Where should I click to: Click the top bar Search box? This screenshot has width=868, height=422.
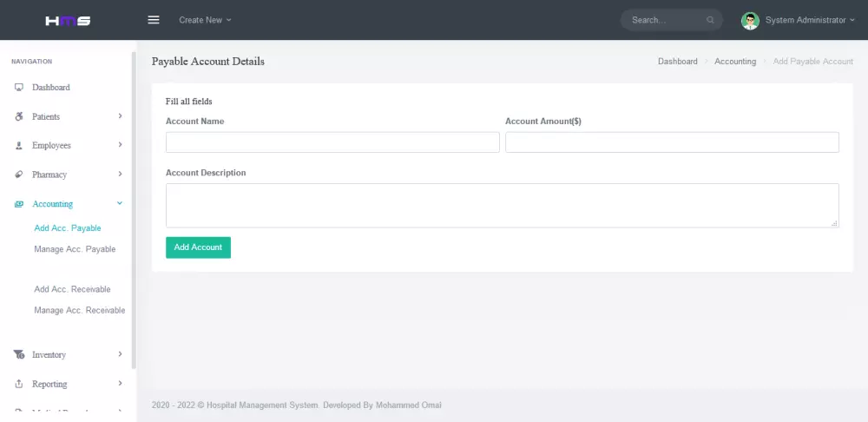pos(672,20)
